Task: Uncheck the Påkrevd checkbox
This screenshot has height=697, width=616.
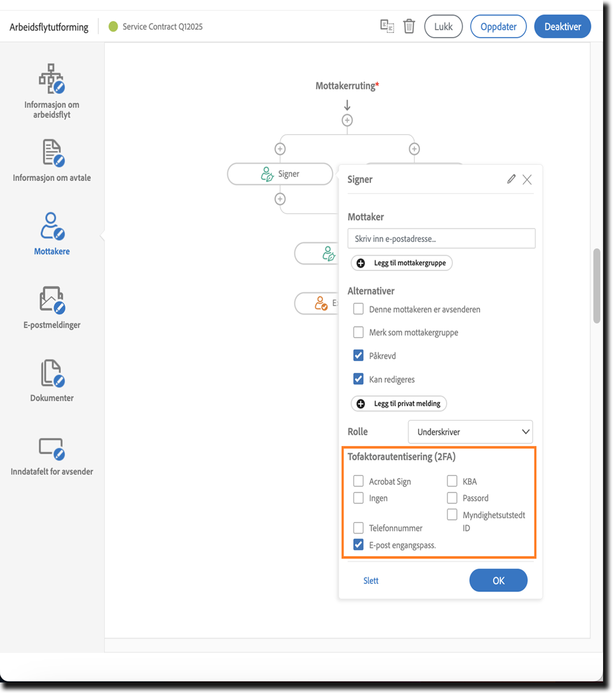Action: (x=358, y=356)
